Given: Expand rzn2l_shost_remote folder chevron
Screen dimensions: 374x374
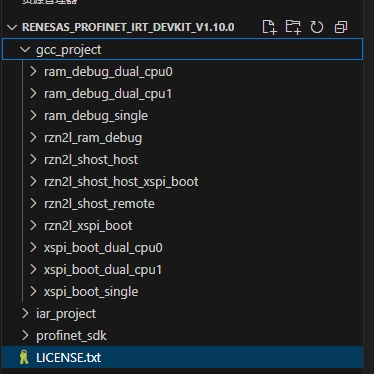Looking at the screenshot, I should coord(33,203).
